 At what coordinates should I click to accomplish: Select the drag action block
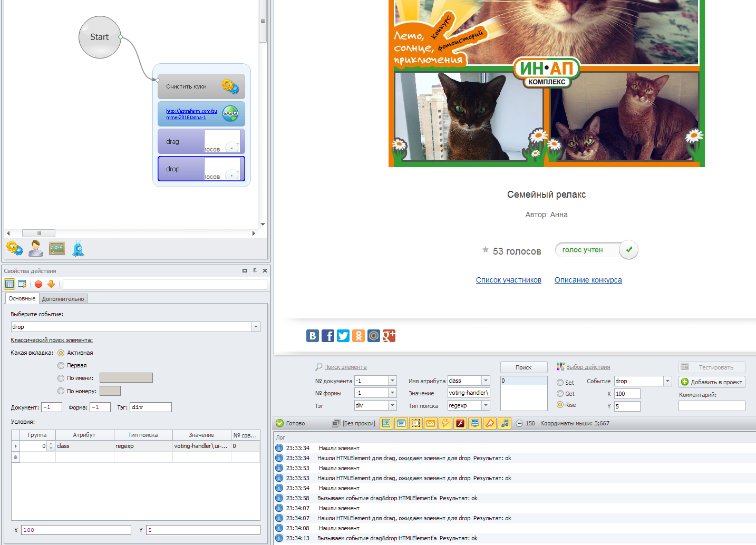coord(201,141)
